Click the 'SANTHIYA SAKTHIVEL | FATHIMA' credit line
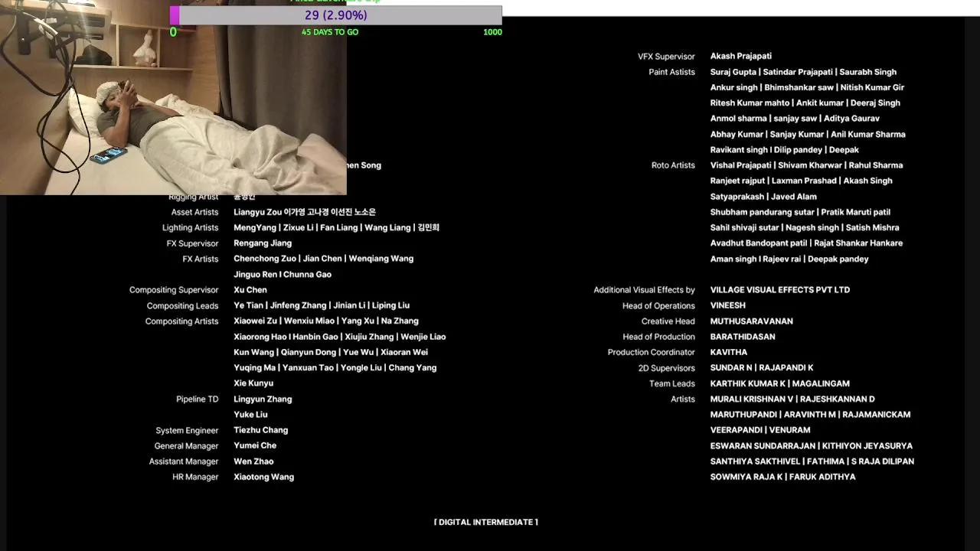The width and height of the screenshot is (980, 551). pos(812,461)
